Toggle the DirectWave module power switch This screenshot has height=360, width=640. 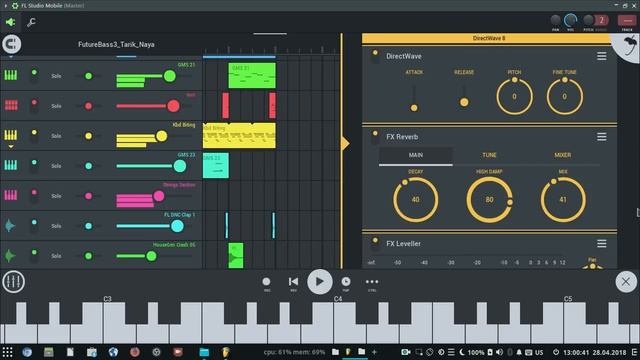click(375, 56)
